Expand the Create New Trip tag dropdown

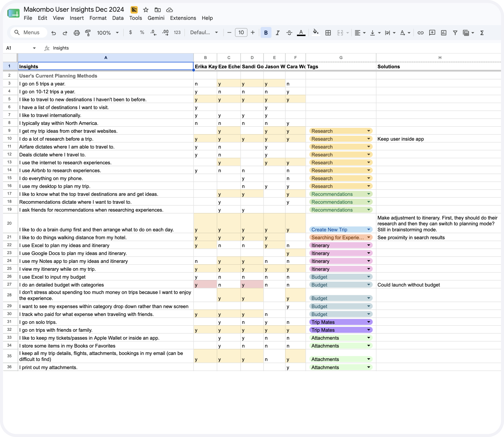369,229
